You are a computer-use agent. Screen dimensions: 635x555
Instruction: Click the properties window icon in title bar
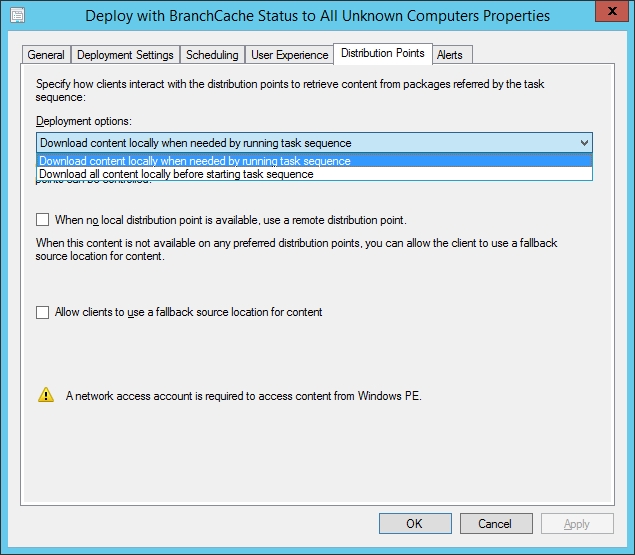(x=17, y=15)
